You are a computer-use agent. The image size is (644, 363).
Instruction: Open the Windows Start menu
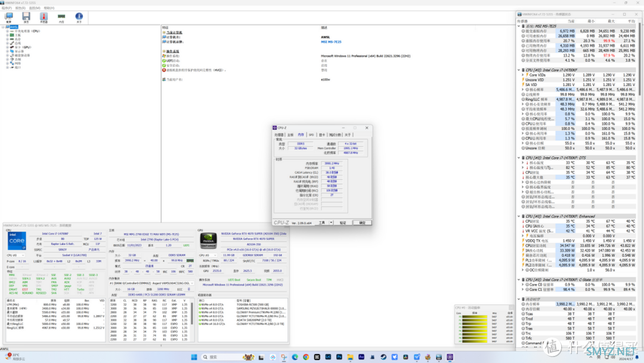[x=194, y=357]
